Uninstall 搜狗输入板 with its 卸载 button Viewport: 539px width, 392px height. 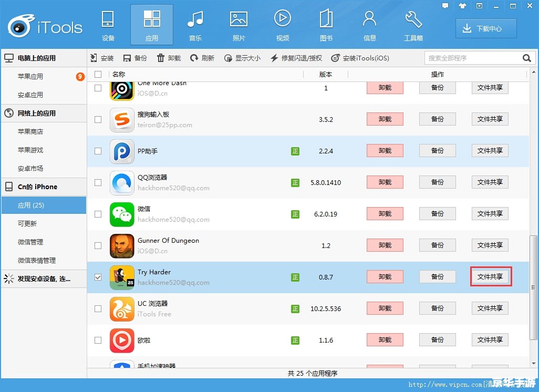click(x=385, y=119)
